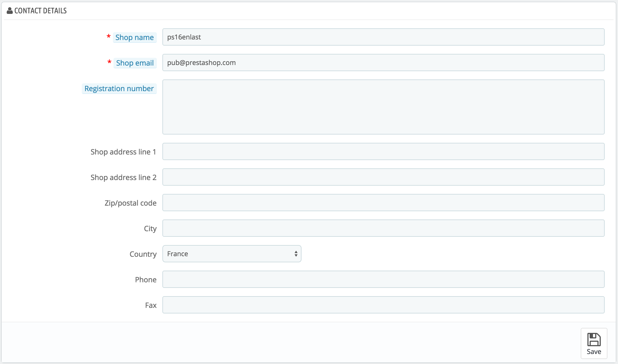Click the Shop address line 1 label
618x364 pixels.
(123, 152)
